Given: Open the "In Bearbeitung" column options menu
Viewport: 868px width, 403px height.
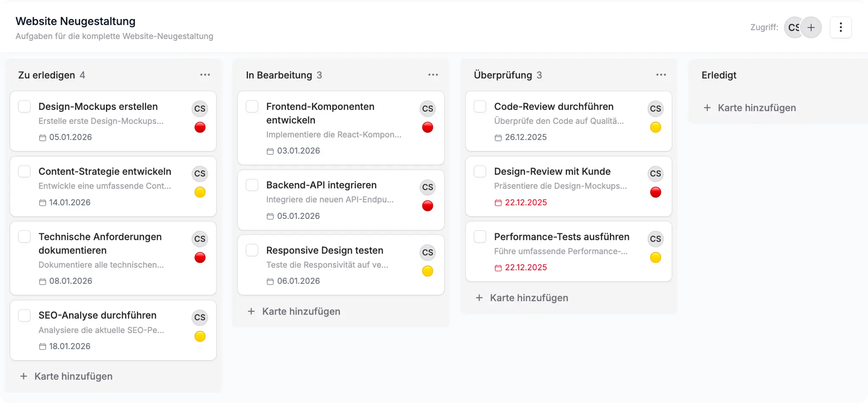Looking at the screenshot, I should [433, 75].
